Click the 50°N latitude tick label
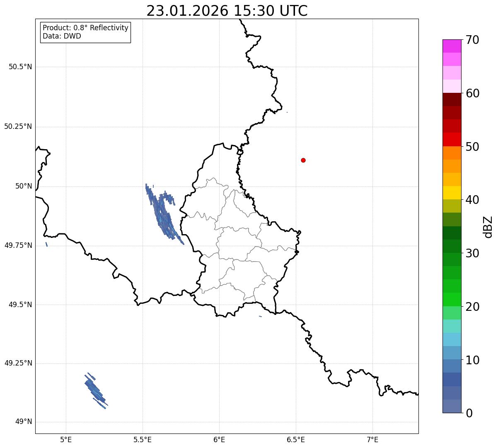This screenshot has width=498, height=448. (x=24, y=186)
